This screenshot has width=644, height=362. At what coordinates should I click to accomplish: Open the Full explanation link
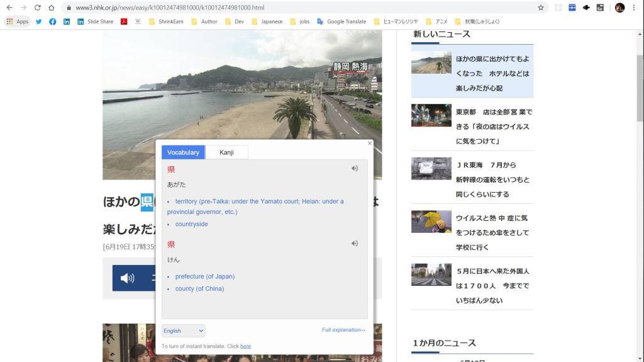(343, 330)
